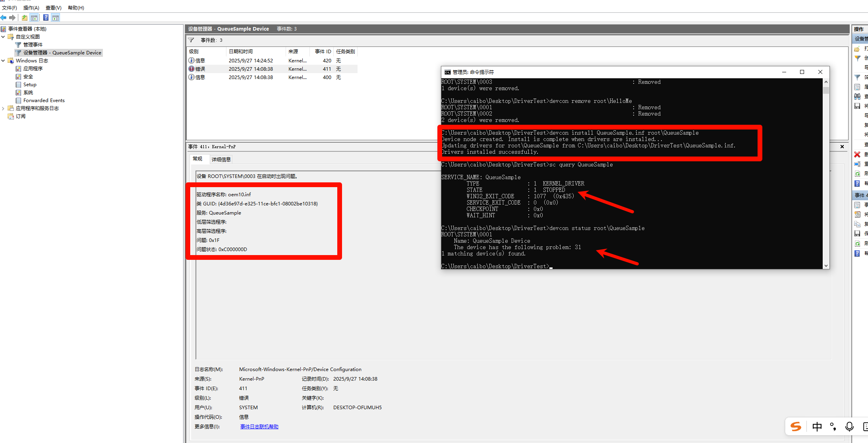
Task: Toggle the show/hide console tree toolbar icon
Action: [x=34, y=17]
